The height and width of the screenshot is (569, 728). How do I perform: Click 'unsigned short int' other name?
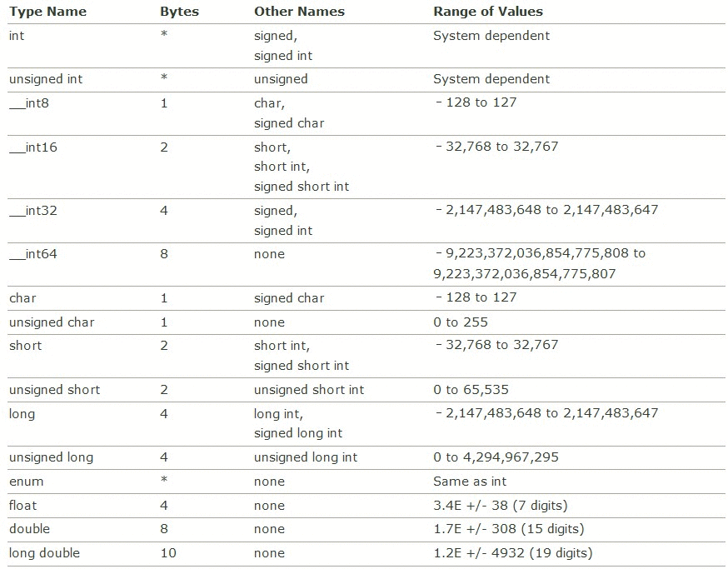[309, 390]
